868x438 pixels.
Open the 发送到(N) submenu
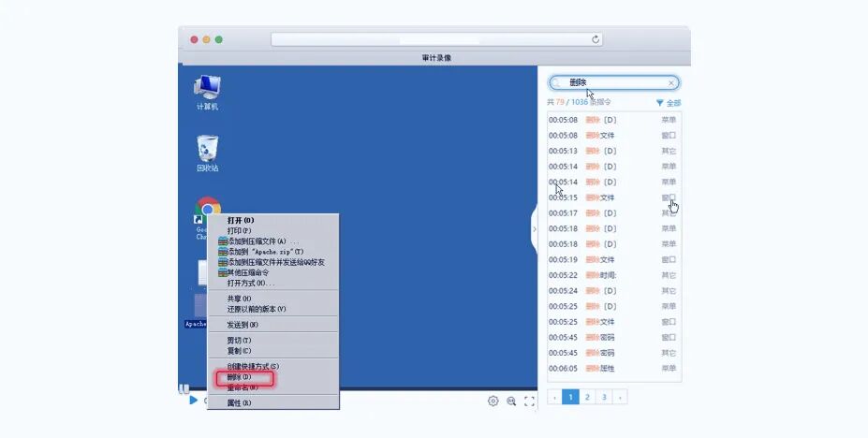(272, 325)
